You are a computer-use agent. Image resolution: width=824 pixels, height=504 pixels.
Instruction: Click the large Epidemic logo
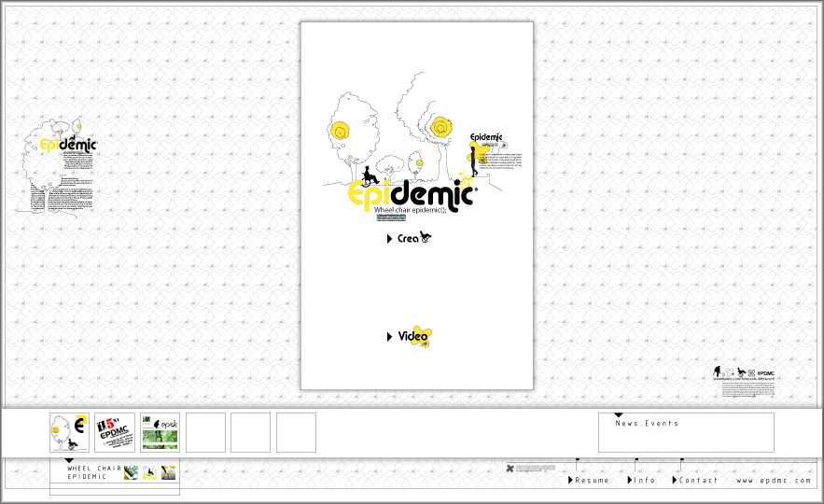(412, 194)
